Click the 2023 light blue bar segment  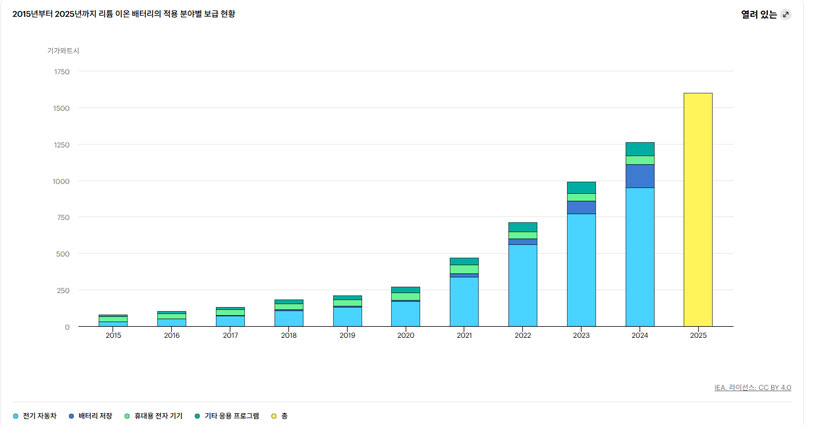coord(581,270)
